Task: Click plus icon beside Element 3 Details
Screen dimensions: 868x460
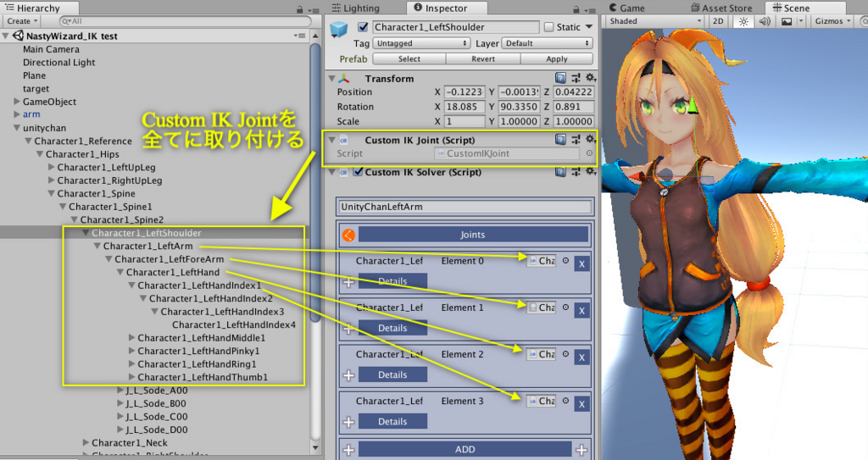Action: 348,423
